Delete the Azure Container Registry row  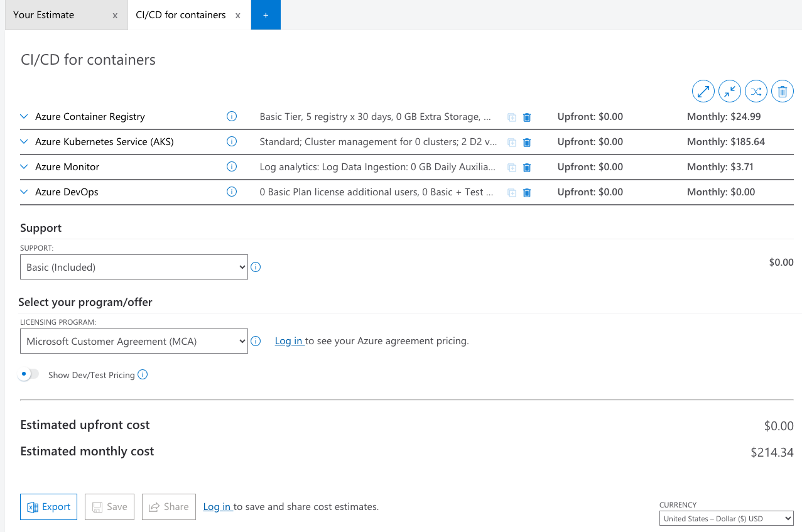point(527,117)
